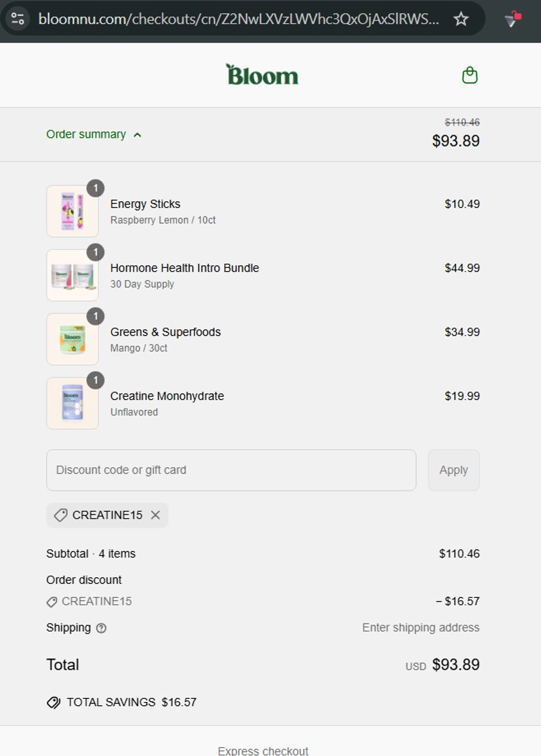Click the Greens & Superfoods product image
Screen dimensions: 541x756
73,339
